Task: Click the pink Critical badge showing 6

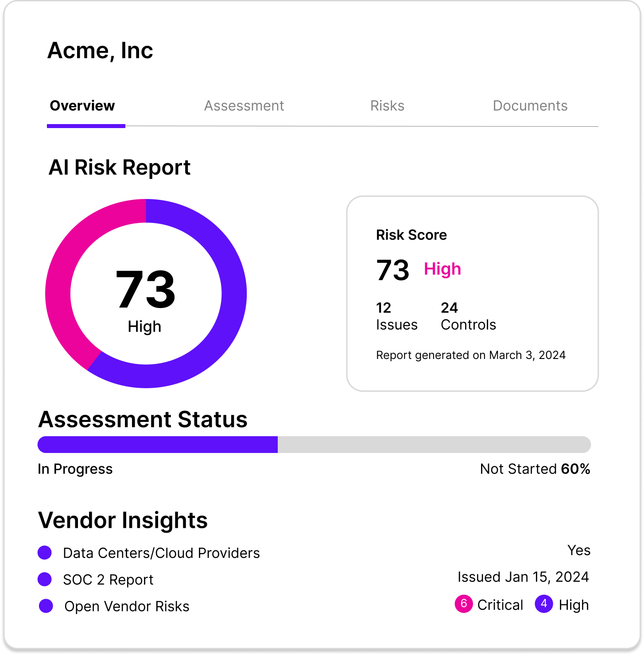Action: click(x=463, y=604)
